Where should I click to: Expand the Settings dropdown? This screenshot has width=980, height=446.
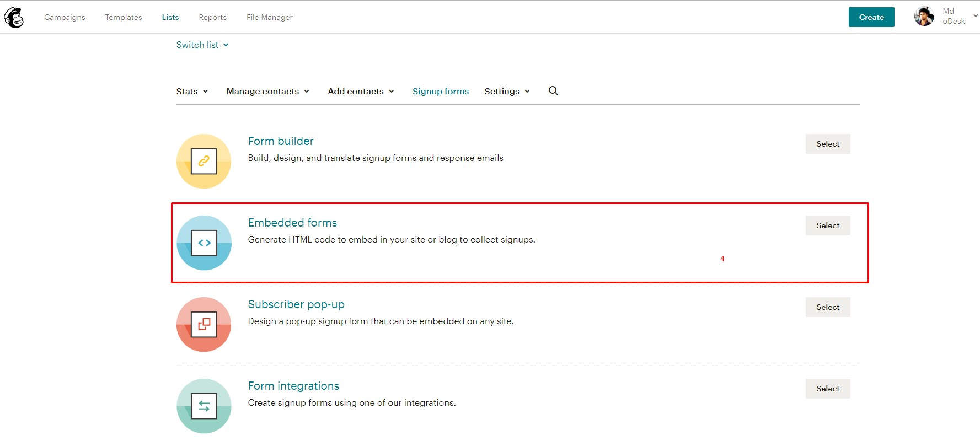tap(507, 91)
